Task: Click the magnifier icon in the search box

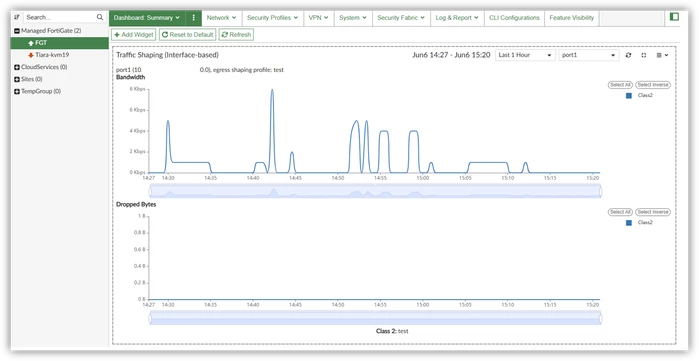Action: (x=100, y=17)
